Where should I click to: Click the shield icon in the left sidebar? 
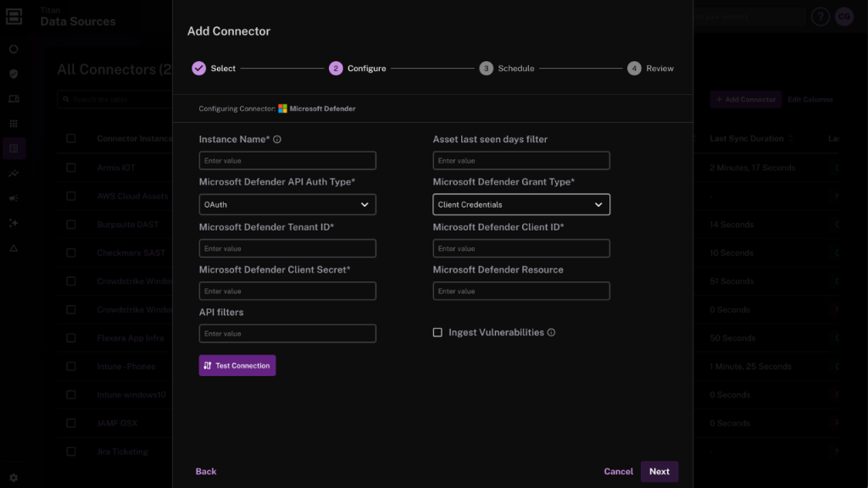(x=14, y=74)
